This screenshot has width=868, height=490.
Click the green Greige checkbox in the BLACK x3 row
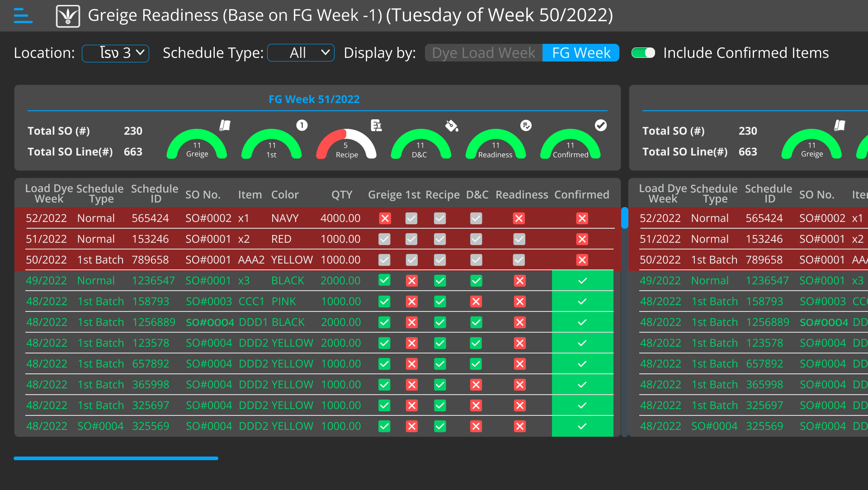pyautogui.click(x=384, y=281)
